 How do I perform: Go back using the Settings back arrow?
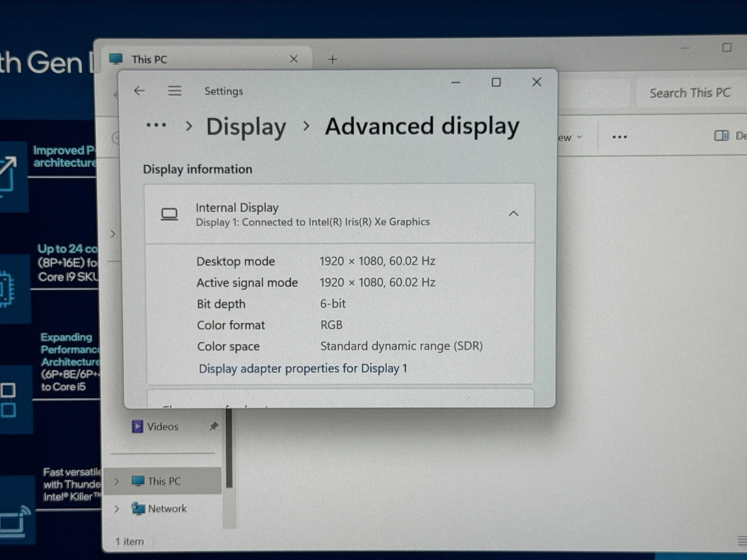tap(140, 91)
